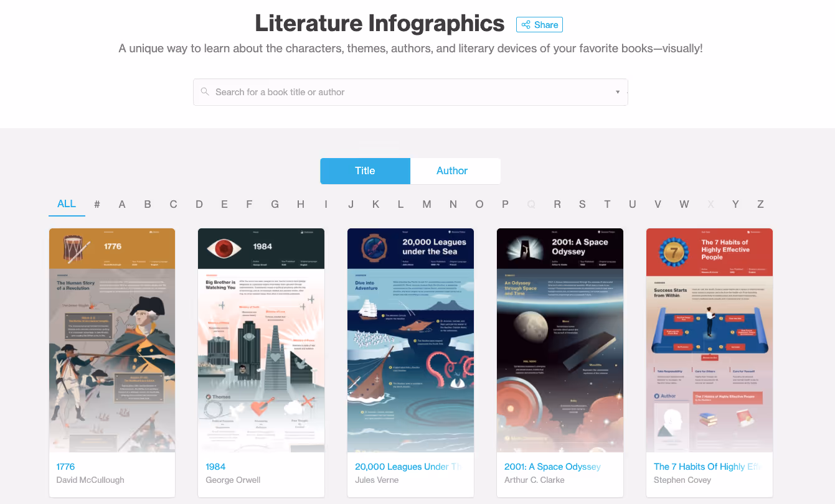The width and height of the screenshot is (835, 504).
Task: Click the search magnifier icon
Action: click(204, 92)
